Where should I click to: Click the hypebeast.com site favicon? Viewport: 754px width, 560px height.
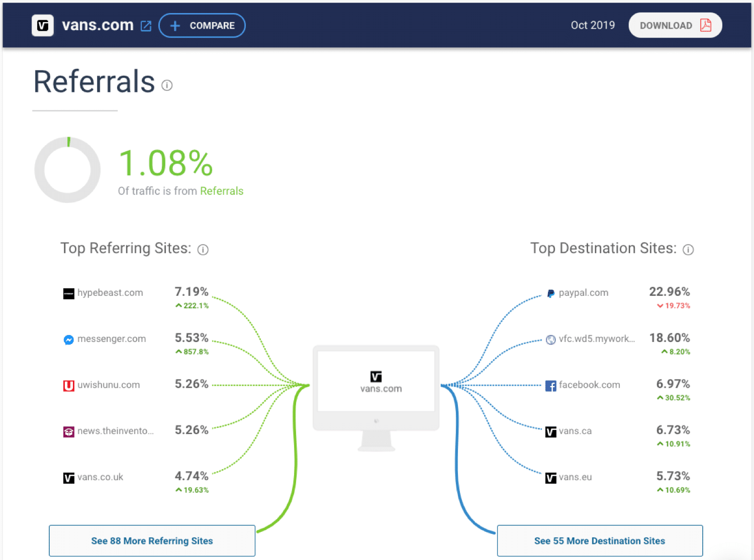(x=68, y=293)
